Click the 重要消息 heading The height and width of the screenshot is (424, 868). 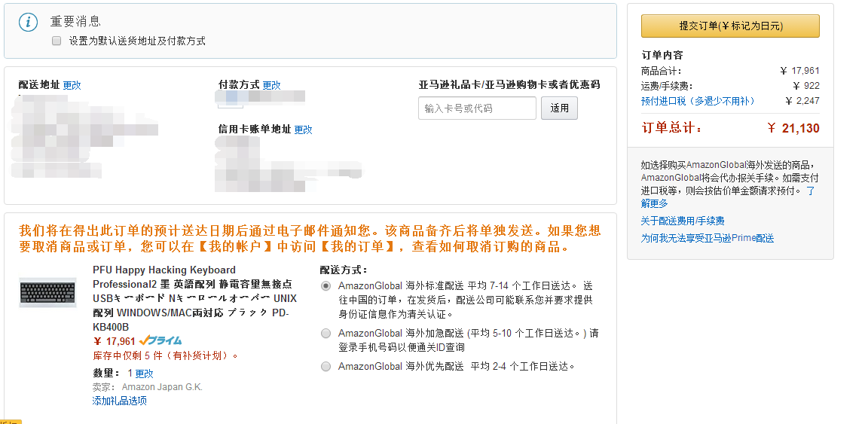point(75,22)
